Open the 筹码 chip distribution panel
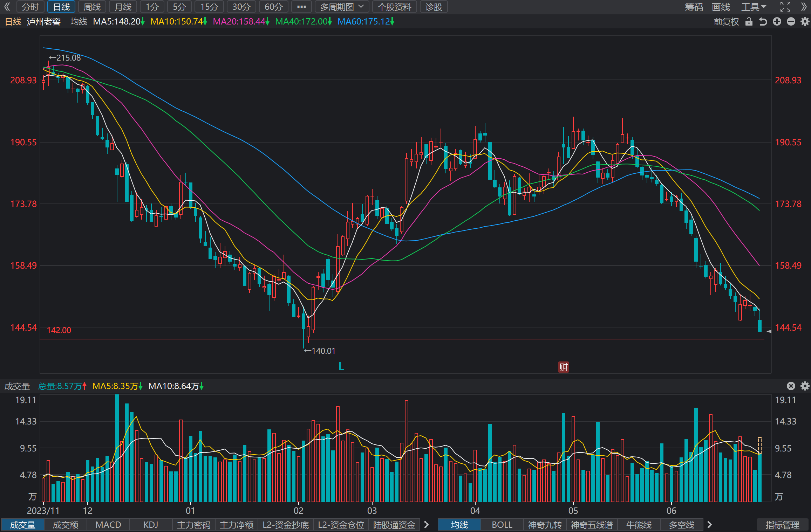The width and height of the screenshot is (811, 532). pos(694,7)
